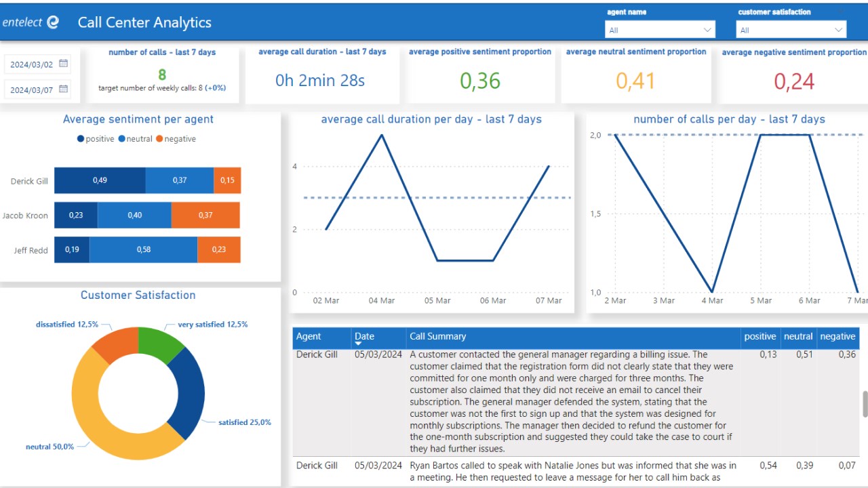Viewport: 868px width, 488px height.
Task: Click the 5 Mar point on calls per day chart
Action: [760, 135]
